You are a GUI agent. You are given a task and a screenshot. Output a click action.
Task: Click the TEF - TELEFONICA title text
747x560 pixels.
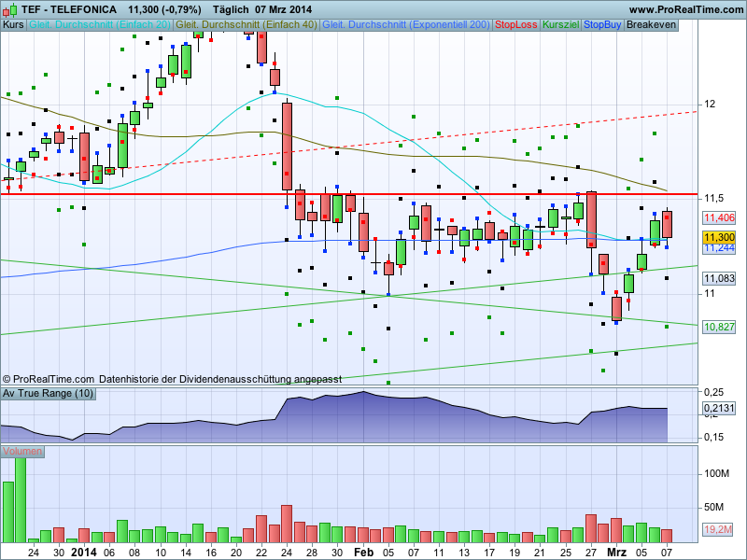[69, 9]
